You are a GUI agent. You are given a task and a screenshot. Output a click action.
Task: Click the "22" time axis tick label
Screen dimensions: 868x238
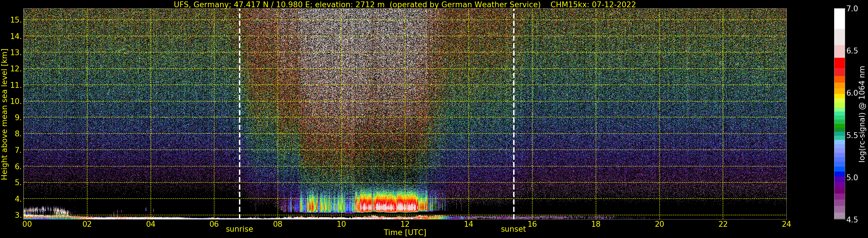pyautogui.click(x=723, y=224)
